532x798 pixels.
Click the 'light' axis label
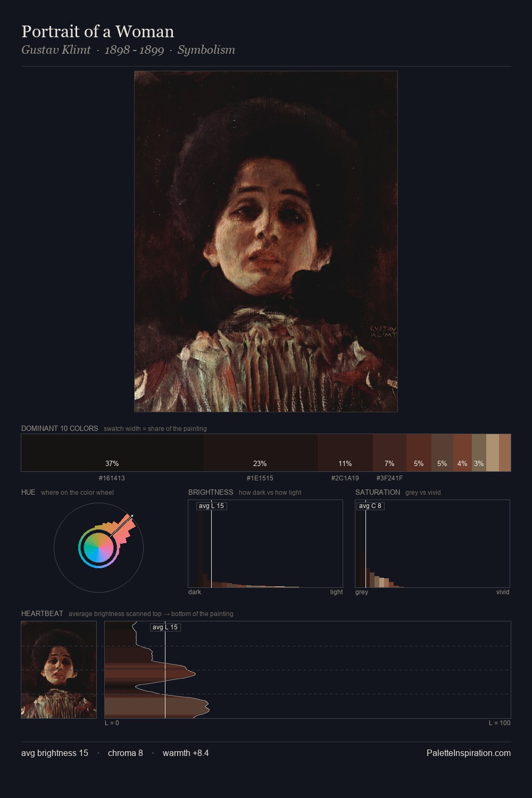(336, 592)
